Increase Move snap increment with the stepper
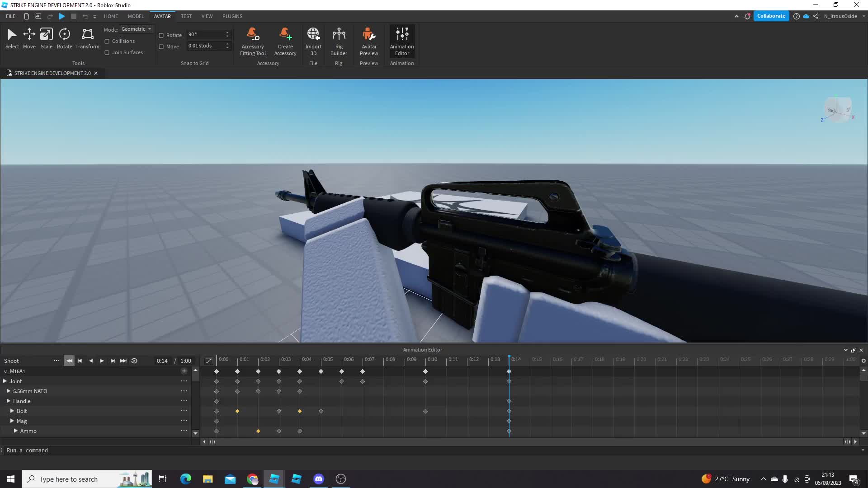868x488 pixels. (x=227, y=44)
